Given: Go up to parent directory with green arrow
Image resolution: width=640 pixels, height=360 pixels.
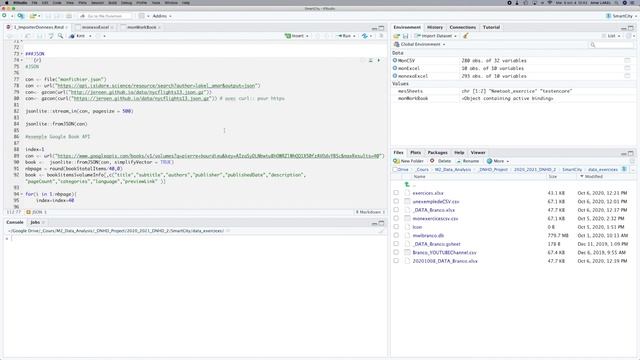Looking at the screenshot, I should tap(407, 184).
